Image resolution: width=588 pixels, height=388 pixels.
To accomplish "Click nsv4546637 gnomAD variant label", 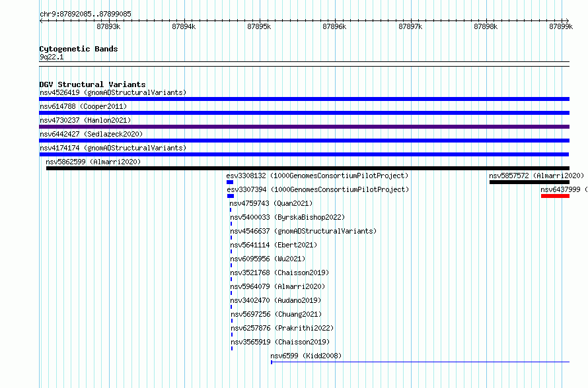I will [x=303, y=231].
